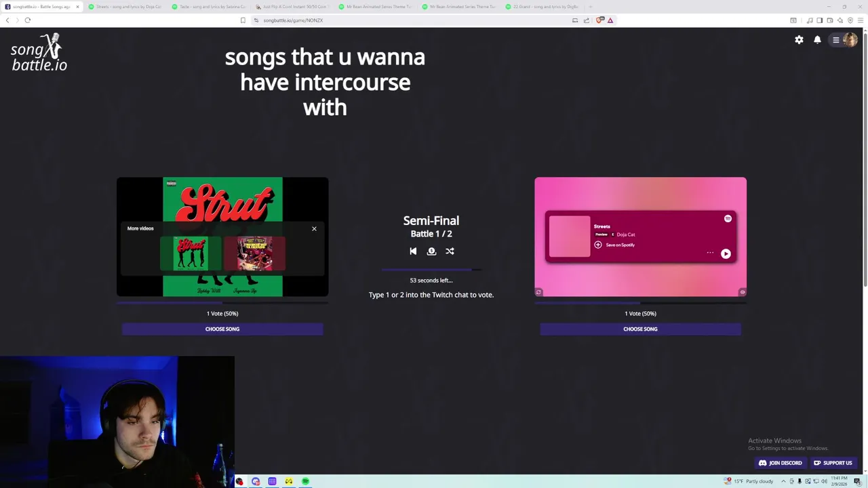Click the Strut video player
Image resolution: width=868 pixels, height=488 pixels.
coord(222,237)
